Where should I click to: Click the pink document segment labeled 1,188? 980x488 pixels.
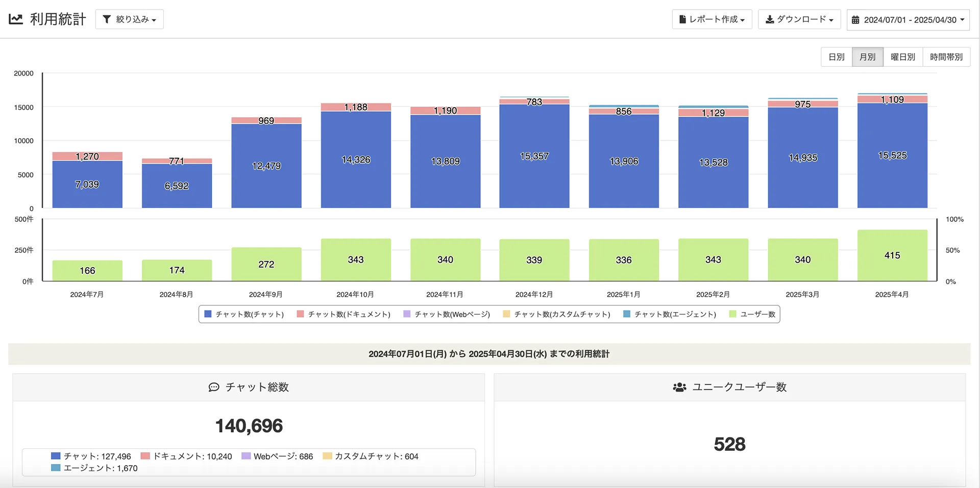pos(356,107)
